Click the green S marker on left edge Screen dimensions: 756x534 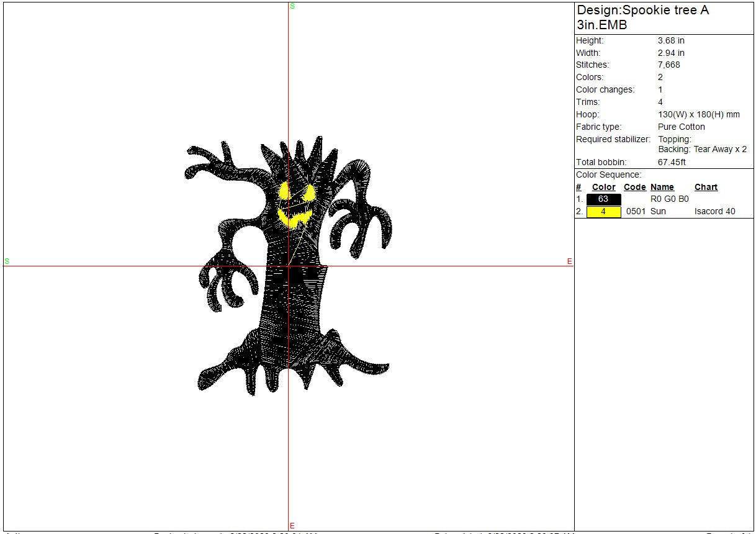coord(7,261)
